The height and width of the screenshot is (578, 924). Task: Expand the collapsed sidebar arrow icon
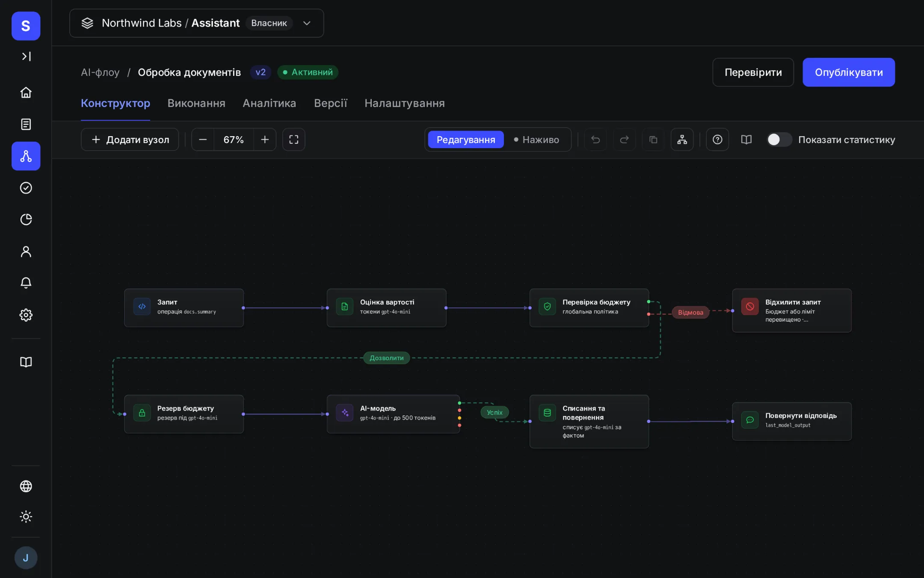pos(26,56)
